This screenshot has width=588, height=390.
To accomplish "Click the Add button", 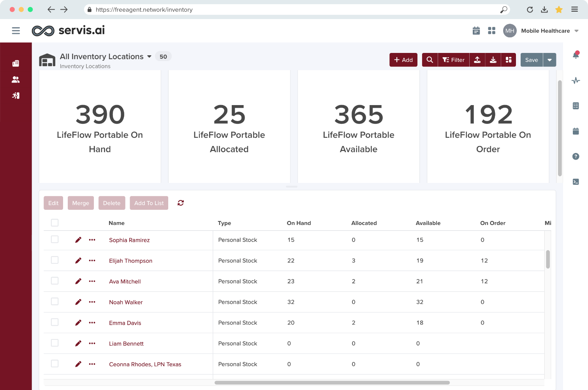I will tap(403, 60).
